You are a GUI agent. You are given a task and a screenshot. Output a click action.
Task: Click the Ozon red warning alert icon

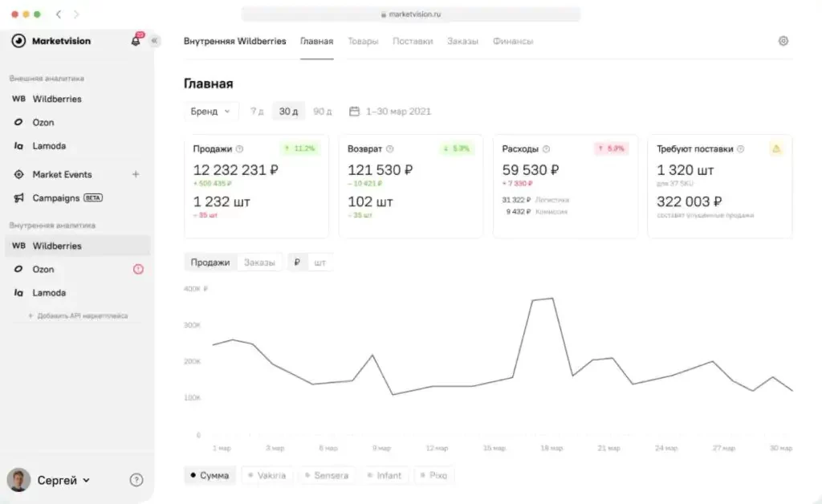pos(138,270)
